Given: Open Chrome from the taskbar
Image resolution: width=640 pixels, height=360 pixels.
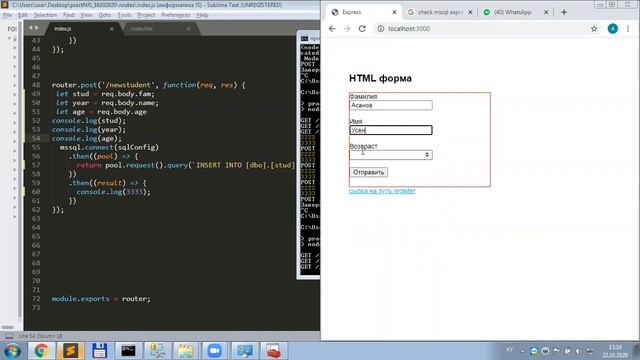Looking at the screenshot, I should pyautogui.click(x=41, y=351).
